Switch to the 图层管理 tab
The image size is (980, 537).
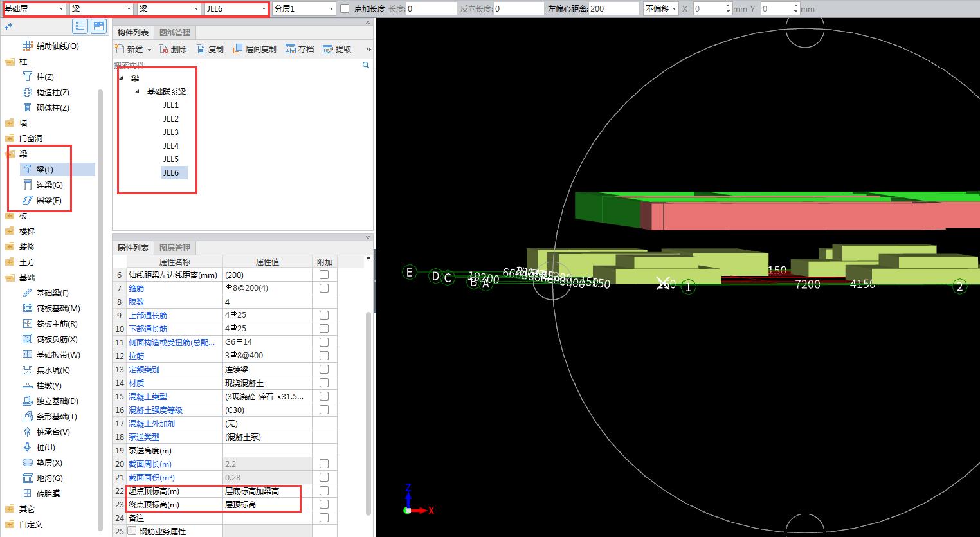(x=174, y=248)
